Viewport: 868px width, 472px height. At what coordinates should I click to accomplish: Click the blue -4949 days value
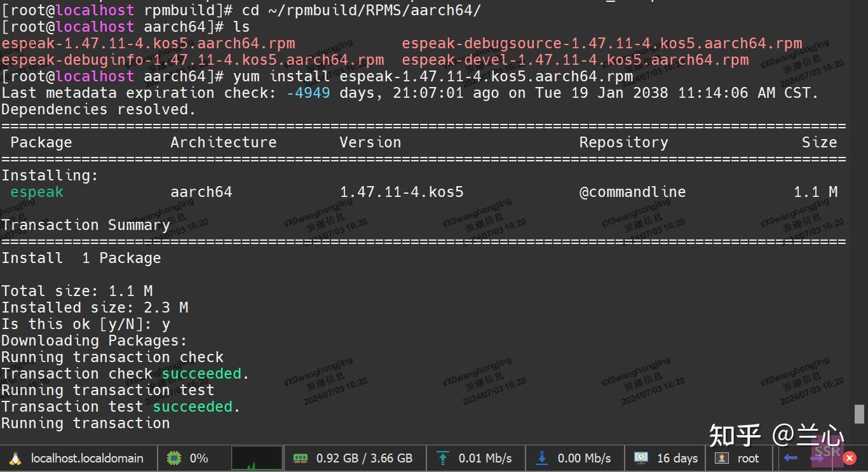[x=309, y=92]
